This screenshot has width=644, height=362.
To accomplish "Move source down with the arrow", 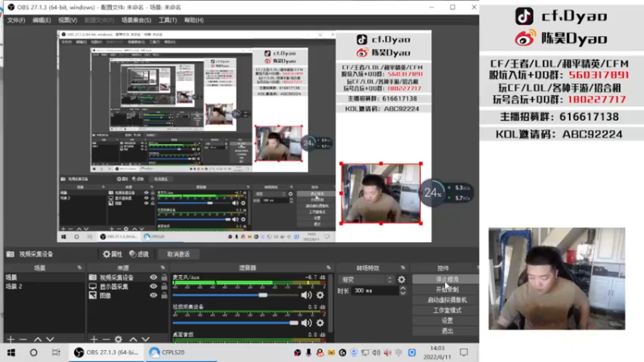I will (x=146, y=339).
